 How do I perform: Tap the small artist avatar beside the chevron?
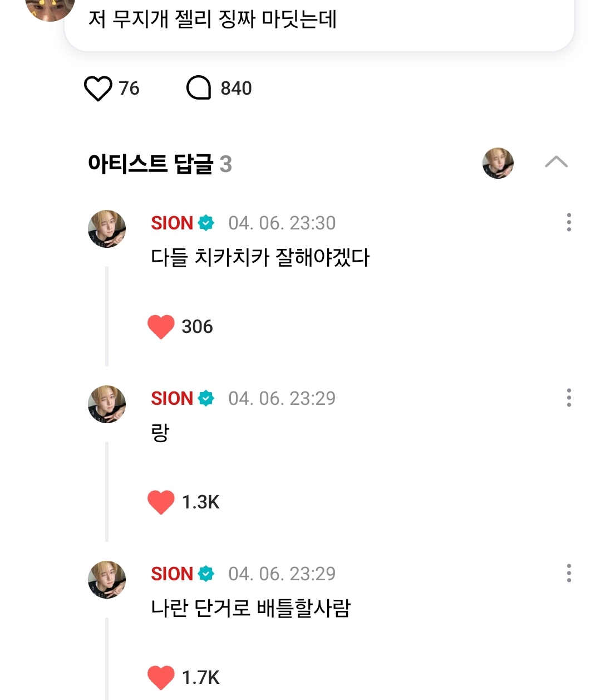pos(497,163)
